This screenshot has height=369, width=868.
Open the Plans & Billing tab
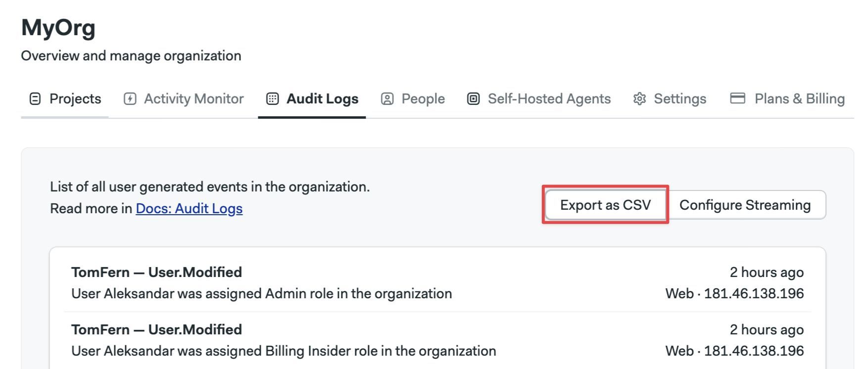[787, 99]
